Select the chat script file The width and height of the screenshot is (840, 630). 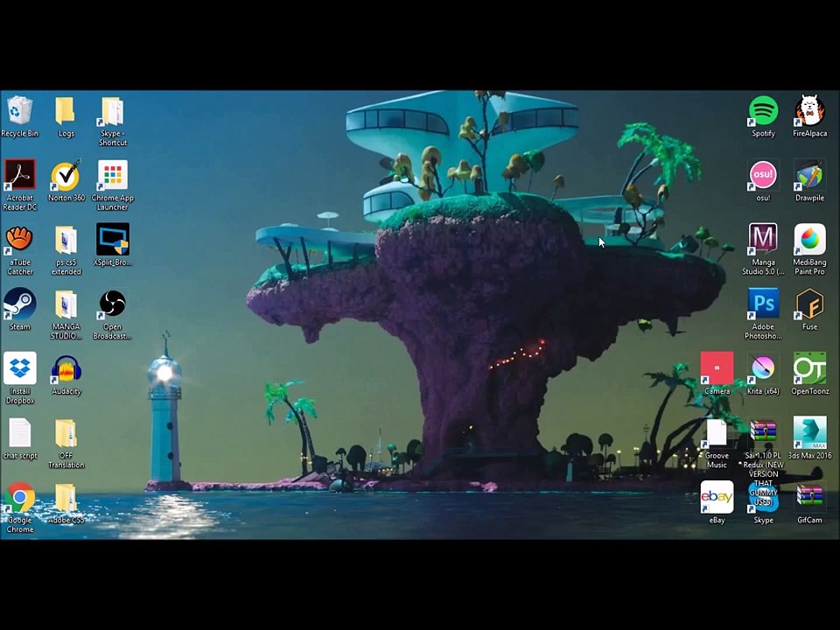[20, 433]
